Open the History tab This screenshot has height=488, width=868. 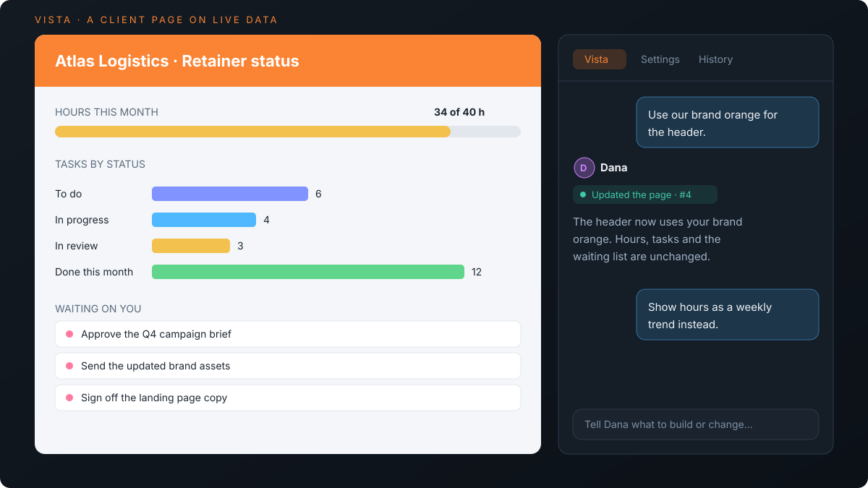pos(715,59)
